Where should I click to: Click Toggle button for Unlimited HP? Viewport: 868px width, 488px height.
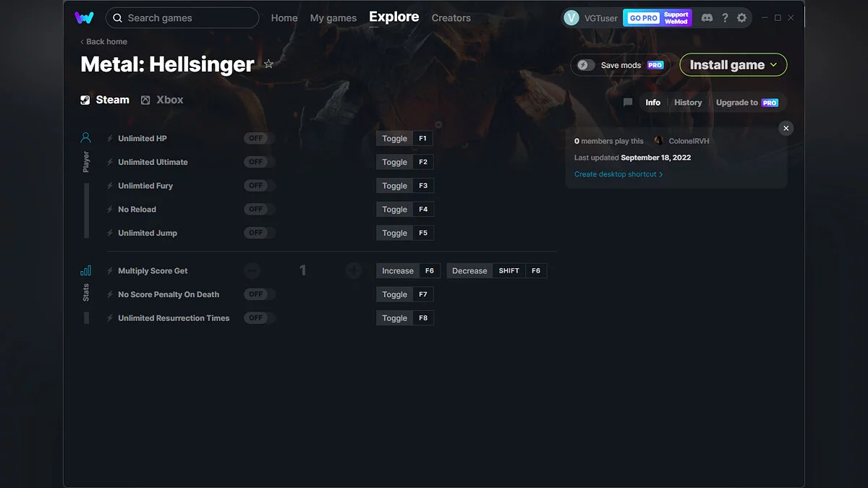394,139
